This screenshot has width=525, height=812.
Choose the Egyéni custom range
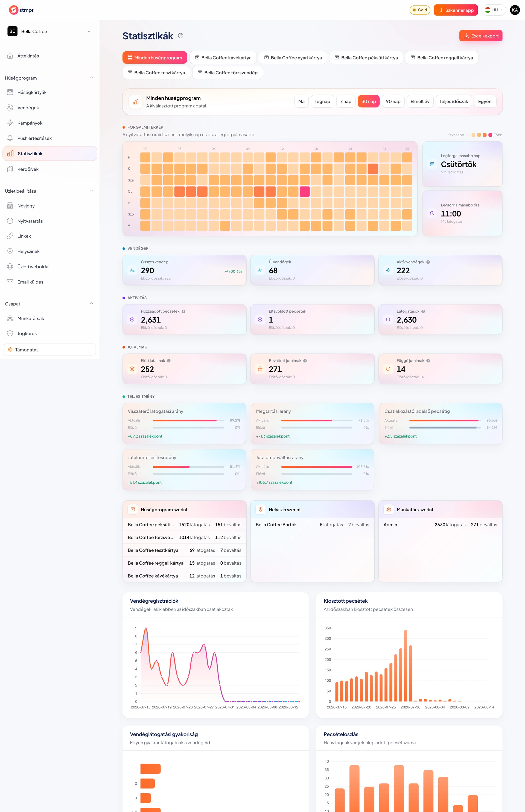[485, 102]
